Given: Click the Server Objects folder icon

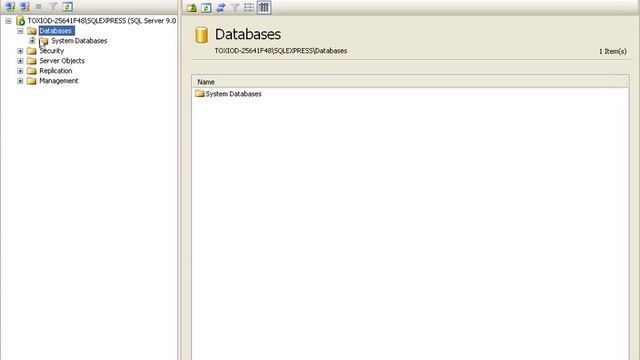Looking at the screenshot, I should pos(32,61).
